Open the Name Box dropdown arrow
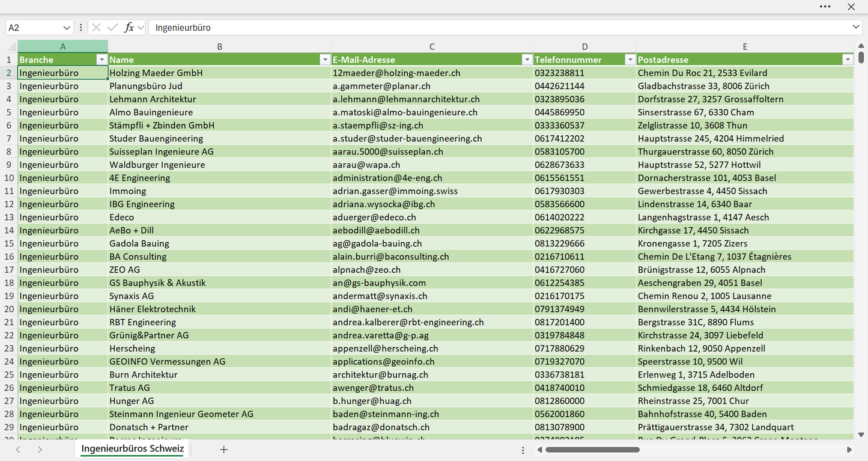 tap(66, 28)
